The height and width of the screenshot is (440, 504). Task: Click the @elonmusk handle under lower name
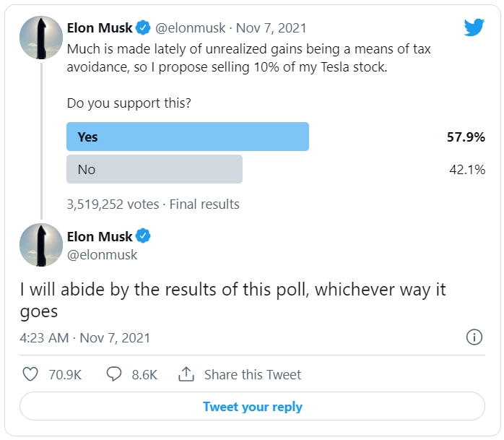coord(103,255)
